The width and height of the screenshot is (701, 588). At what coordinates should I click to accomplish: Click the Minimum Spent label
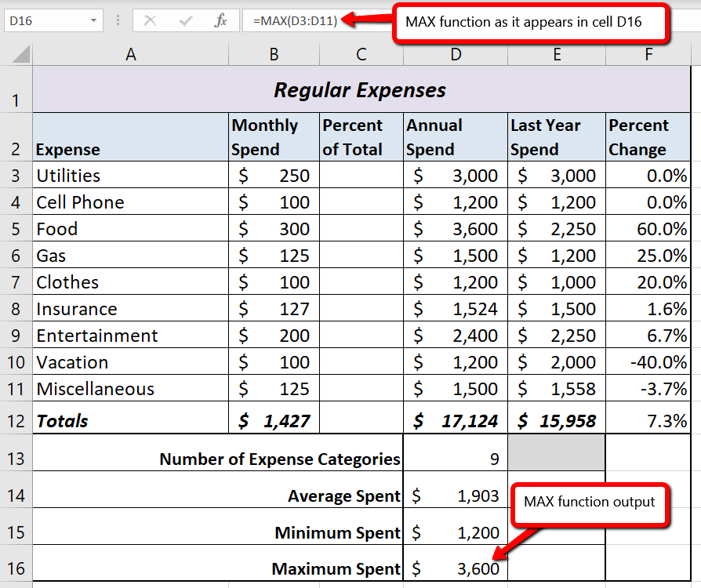(x=337, y=532)
